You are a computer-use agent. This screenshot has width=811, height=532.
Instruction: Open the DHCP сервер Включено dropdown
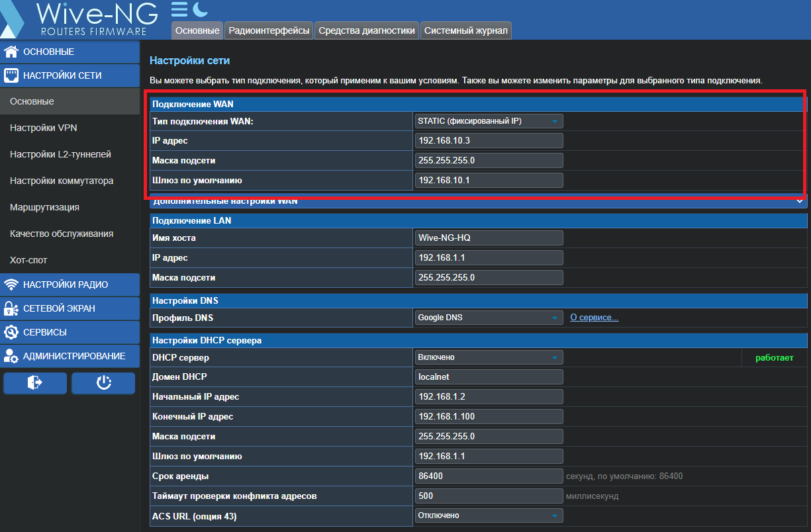489,357
